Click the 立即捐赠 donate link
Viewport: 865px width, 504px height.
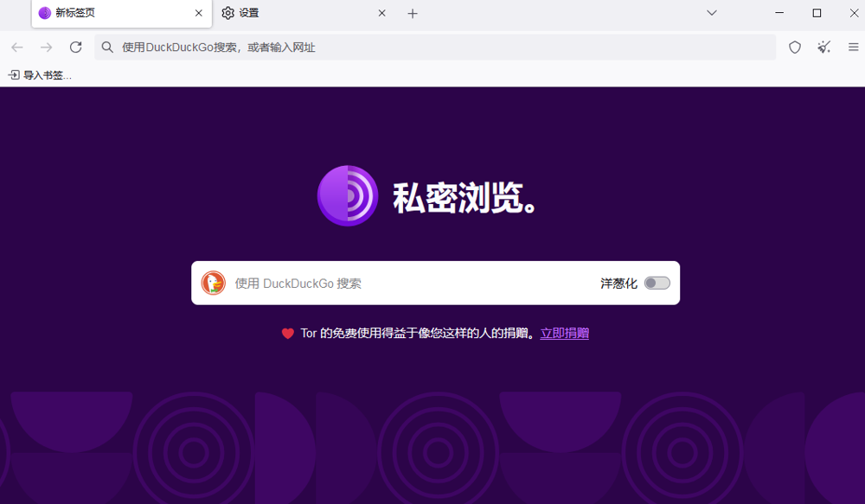pyautogui.click(x=564, y=334)
